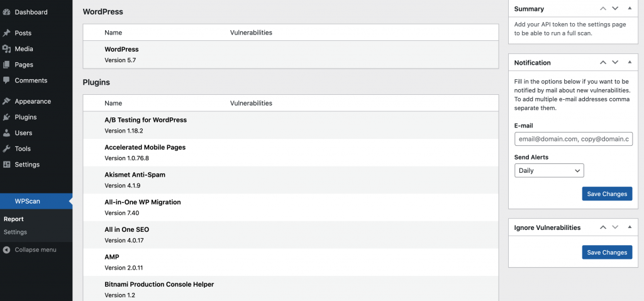Click the Appearance paintbrush icon

tap(6, 101)
